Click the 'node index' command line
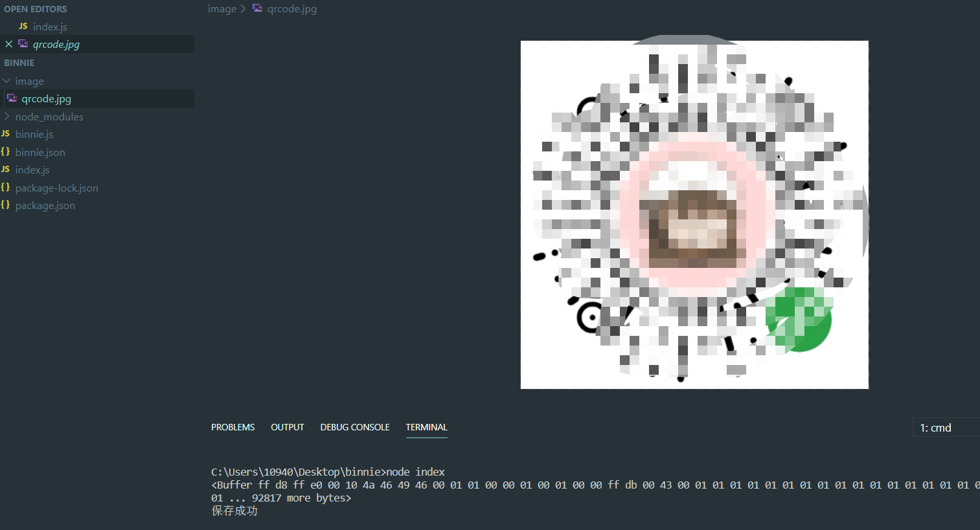The image size is (980, 530). [328, 472]
